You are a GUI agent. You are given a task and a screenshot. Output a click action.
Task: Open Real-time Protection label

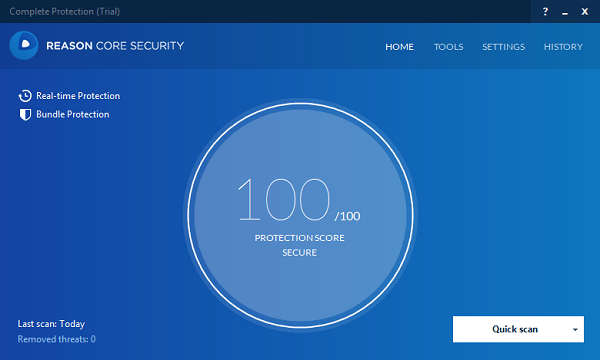78,96
